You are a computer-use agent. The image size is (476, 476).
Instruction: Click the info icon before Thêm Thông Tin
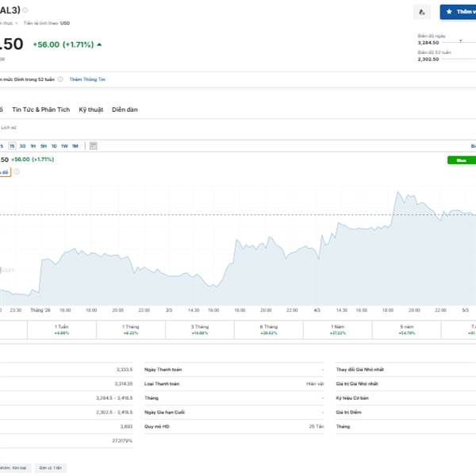60,79
